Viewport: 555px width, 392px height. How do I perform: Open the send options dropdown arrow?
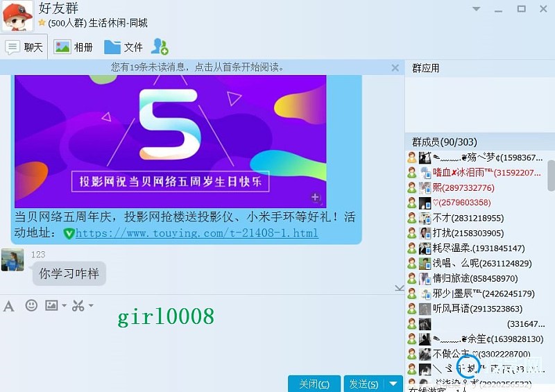(393, 384)
